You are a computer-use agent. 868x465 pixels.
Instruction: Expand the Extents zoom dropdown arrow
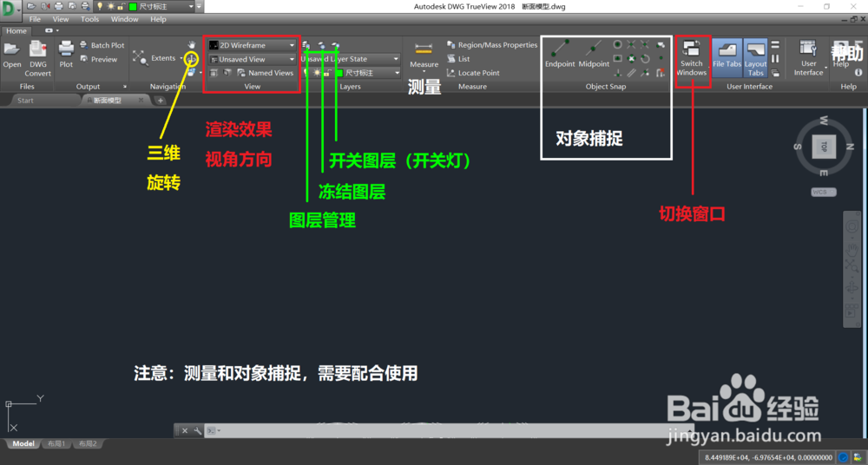click(x=181, y=59)
